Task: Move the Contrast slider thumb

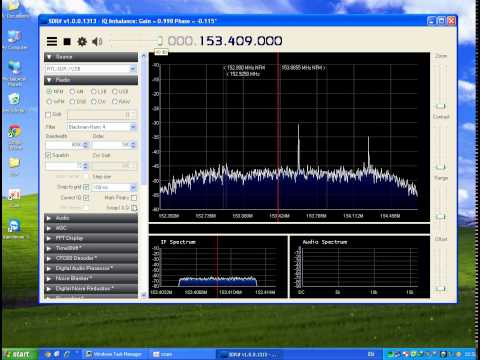Action: (441, 167)
